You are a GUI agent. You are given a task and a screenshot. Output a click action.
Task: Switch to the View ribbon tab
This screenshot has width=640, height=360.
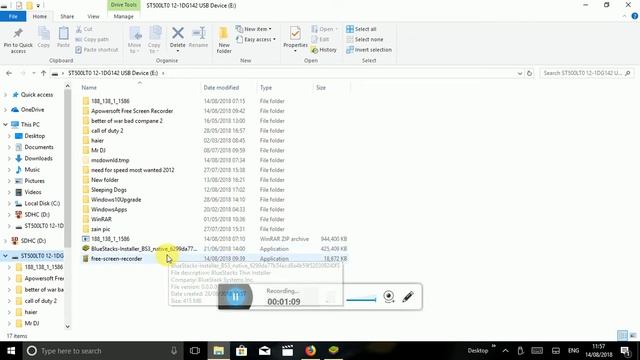93,16
